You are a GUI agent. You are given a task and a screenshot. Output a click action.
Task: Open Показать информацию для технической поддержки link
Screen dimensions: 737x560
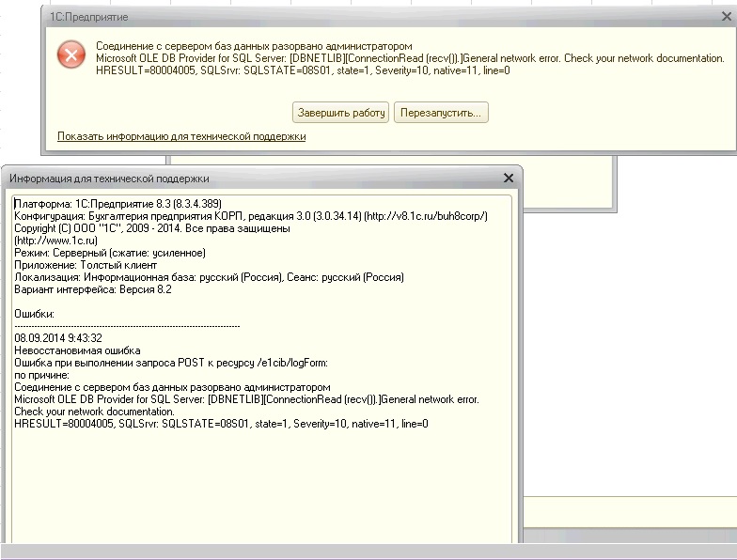click(181, 136)
